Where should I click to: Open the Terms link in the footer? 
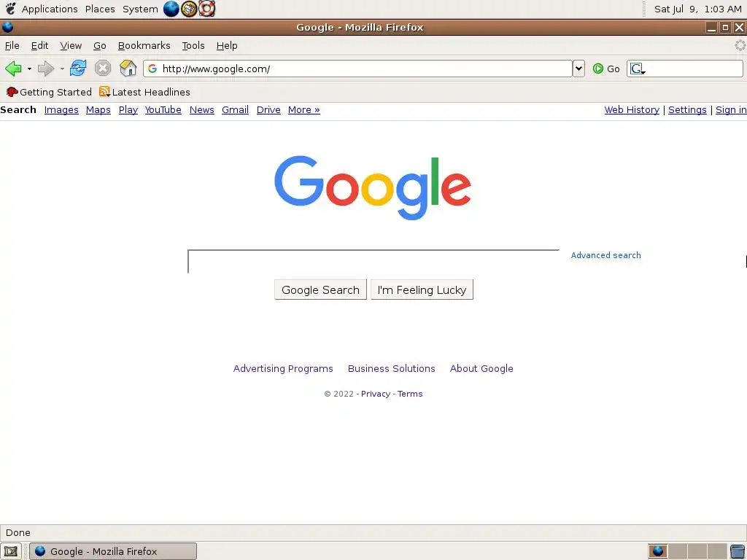[410, 394]
